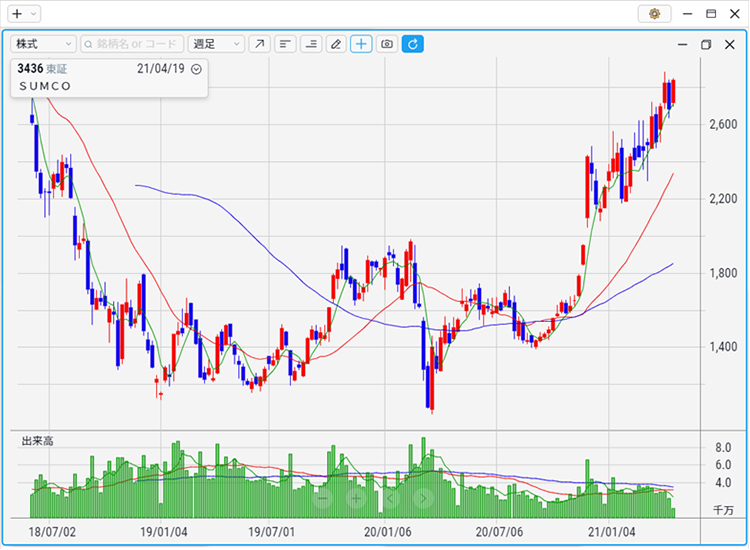
Task: Click the 1,400 price axis label
Action: (x=723, y=347)
